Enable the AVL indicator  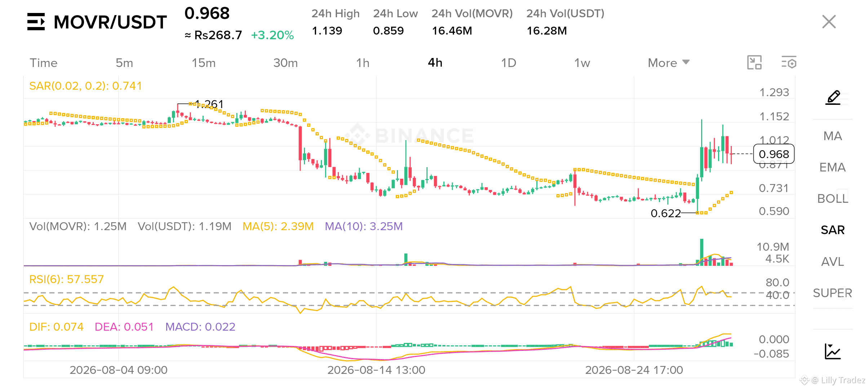click(833, 261)
